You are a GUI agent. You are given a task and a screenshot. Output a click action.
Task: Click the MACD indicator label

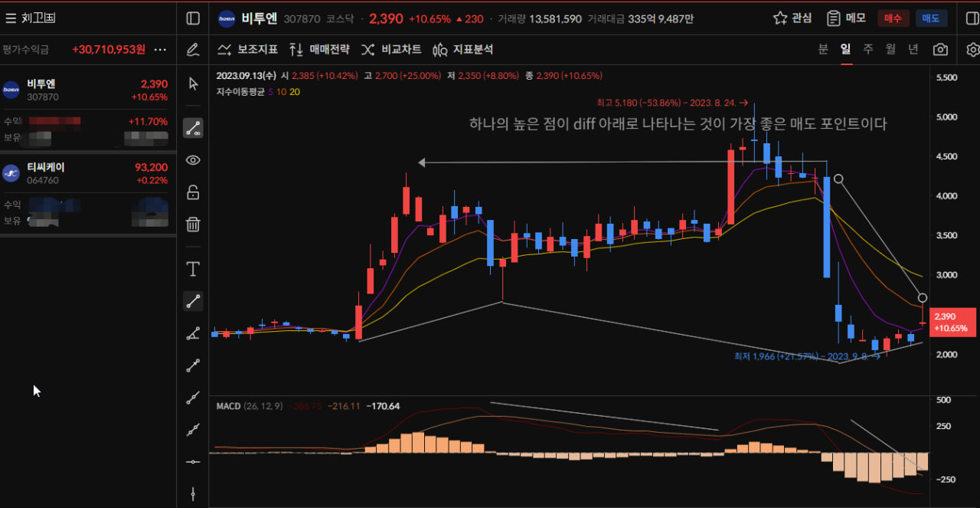(x=228, y=406)
